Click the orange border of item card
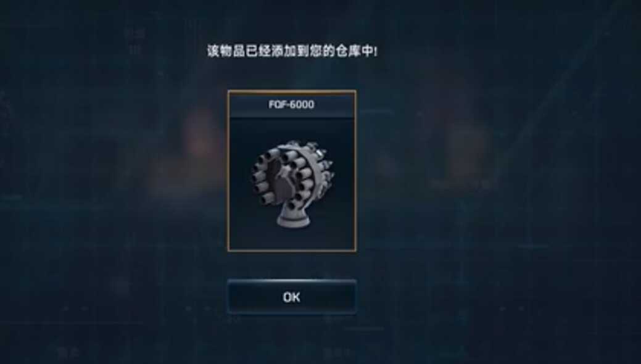The width and height of the screenshot is (641, 364). [228, 170]
